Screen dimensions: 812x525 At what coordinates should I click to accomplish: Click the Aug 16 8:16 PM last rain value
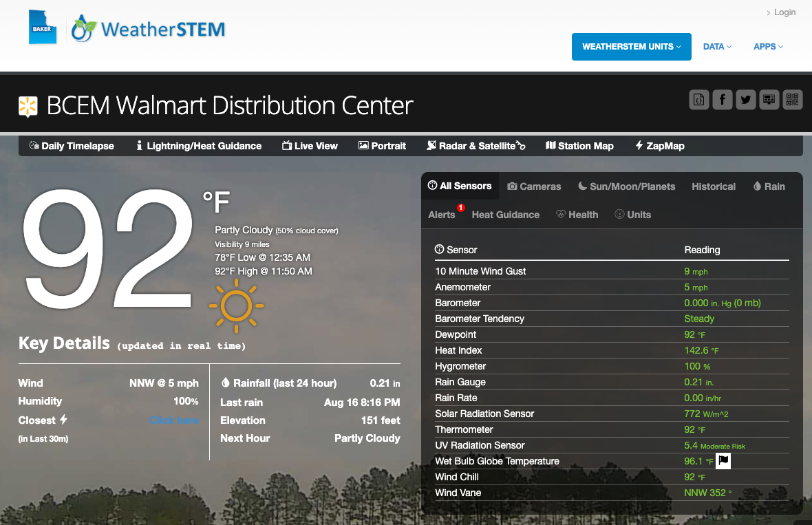pos(362,403)
